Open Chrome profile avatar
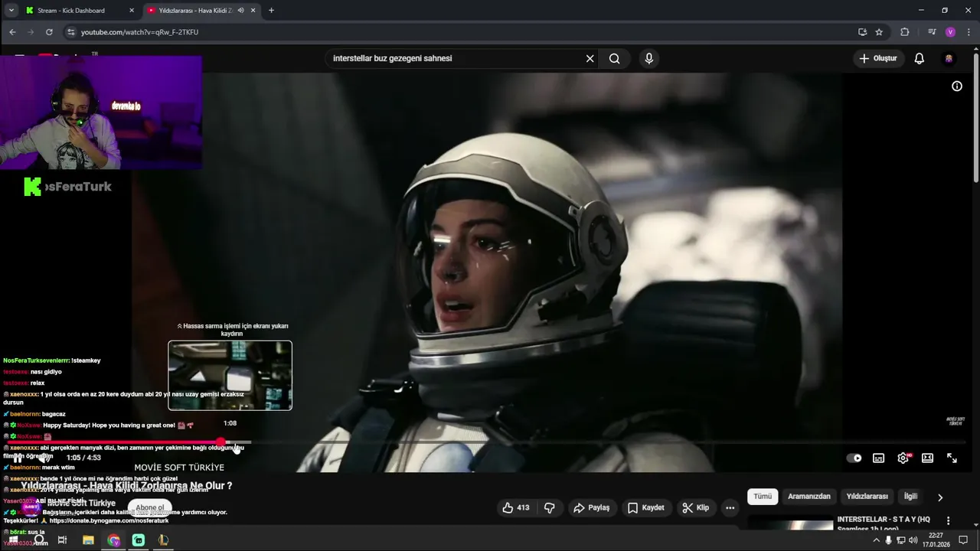980x551 pixels. tap(950, 32)
